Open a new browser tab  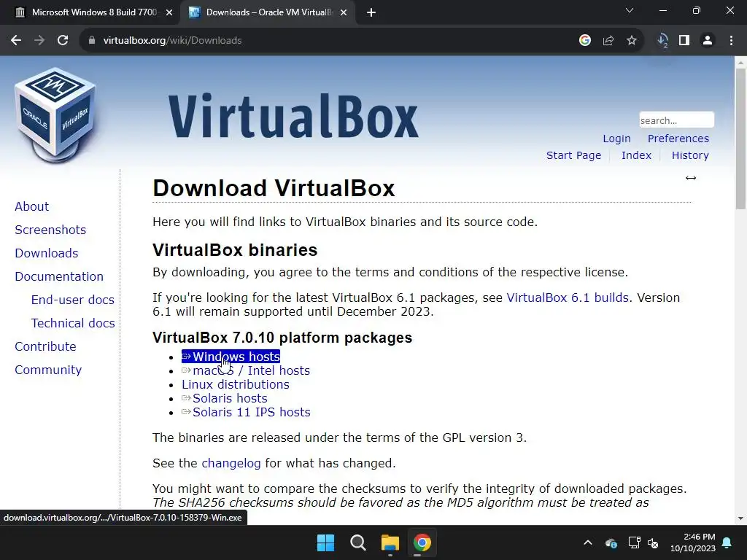point(371,12)
